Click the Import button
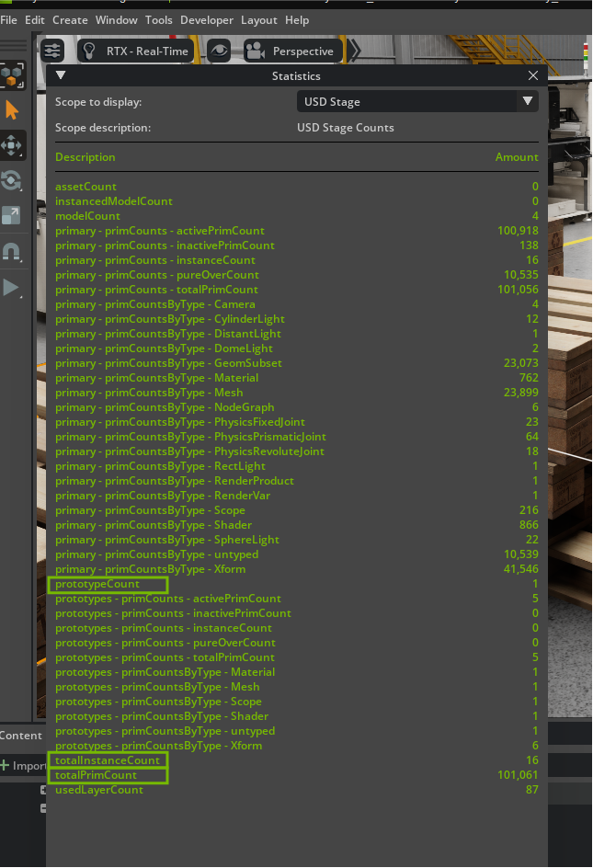 click(23, 766)
